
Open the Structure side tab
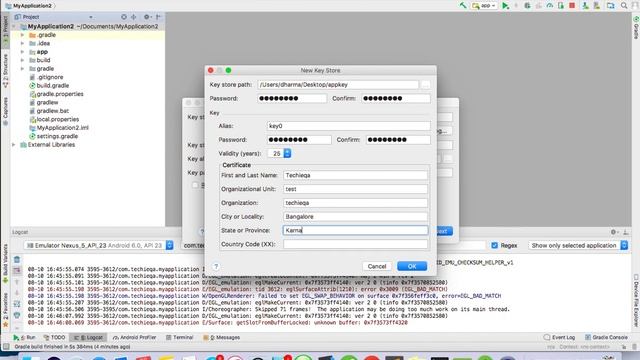(x=5, y=70)
